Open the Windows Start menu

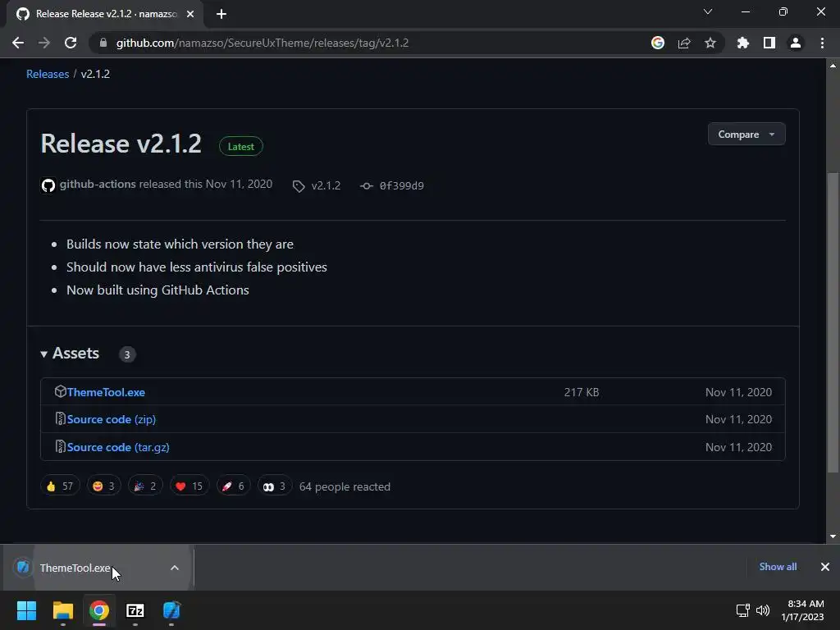pos(26,610)
